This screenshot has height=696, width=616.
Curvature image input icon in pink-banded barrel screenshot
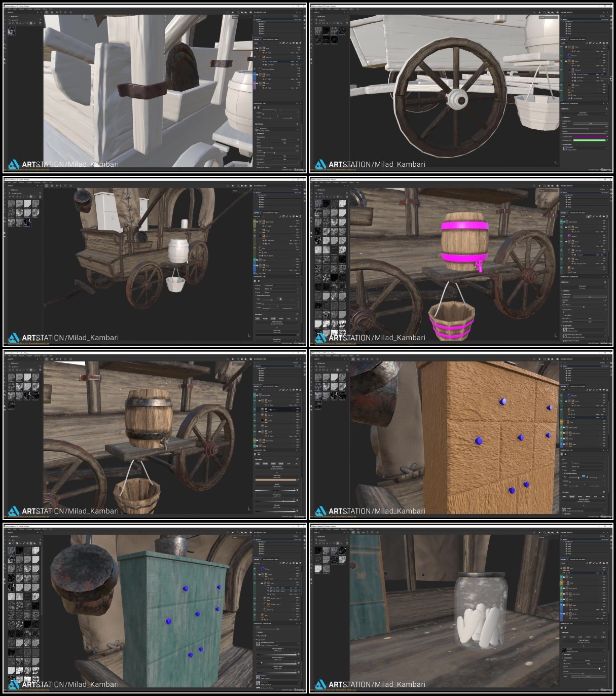565,329
